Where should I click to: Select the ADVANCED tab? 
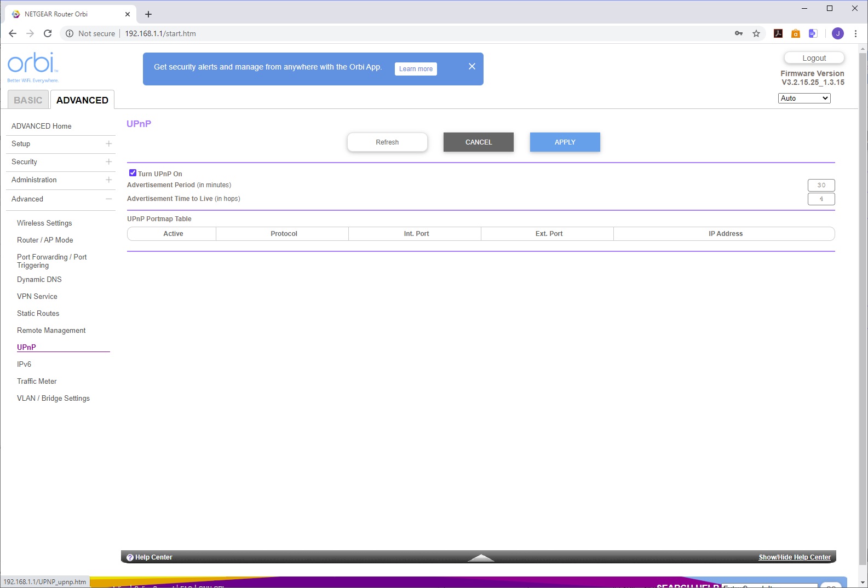pyautogui.click(x=82, y=100)
